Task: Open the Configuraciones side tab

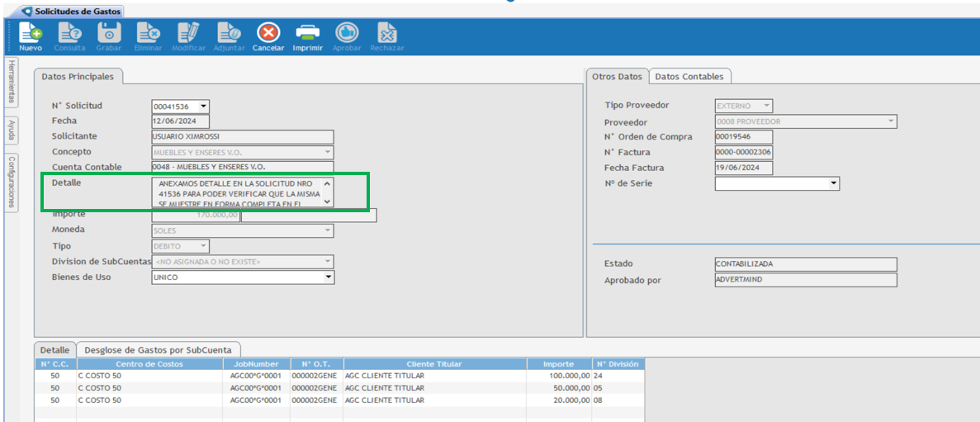Action: click(12, 183)
